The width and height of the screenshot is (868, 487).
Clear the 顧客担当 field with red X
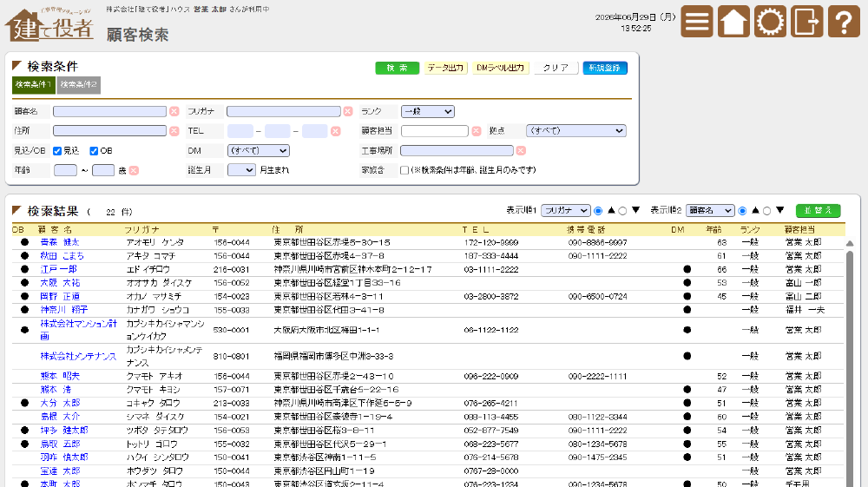tap(476, 130)
